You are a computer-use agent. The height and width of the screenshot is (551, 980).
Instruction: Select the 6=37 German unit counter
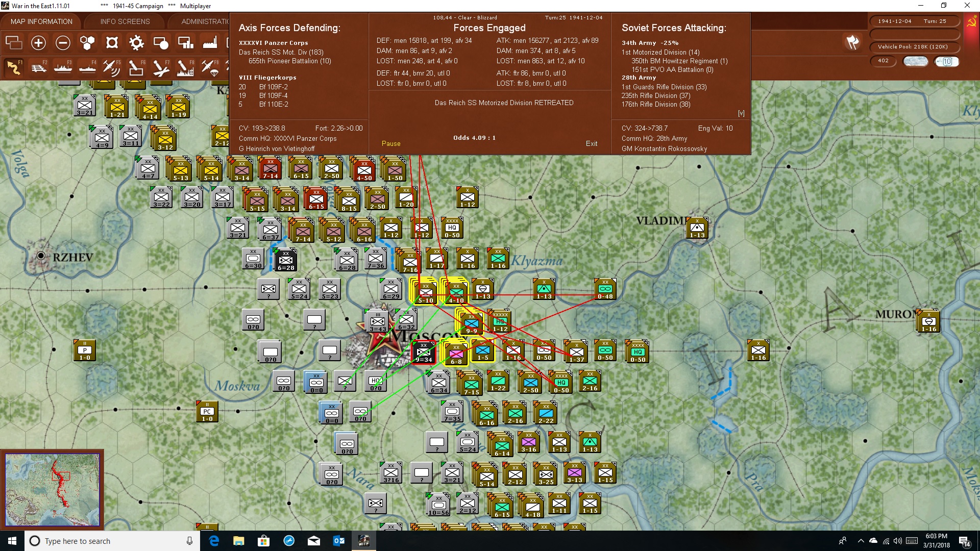pyautogui.click(x=270, y=229)
